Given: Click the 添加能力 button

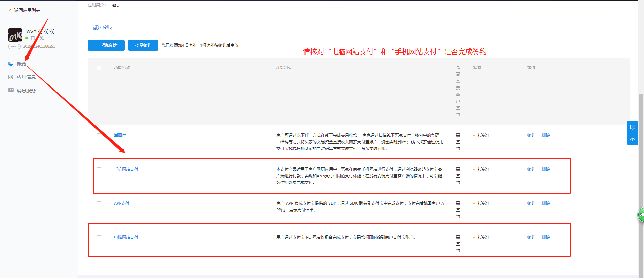Looking at the screenshot, I should (x=106, y=45).
